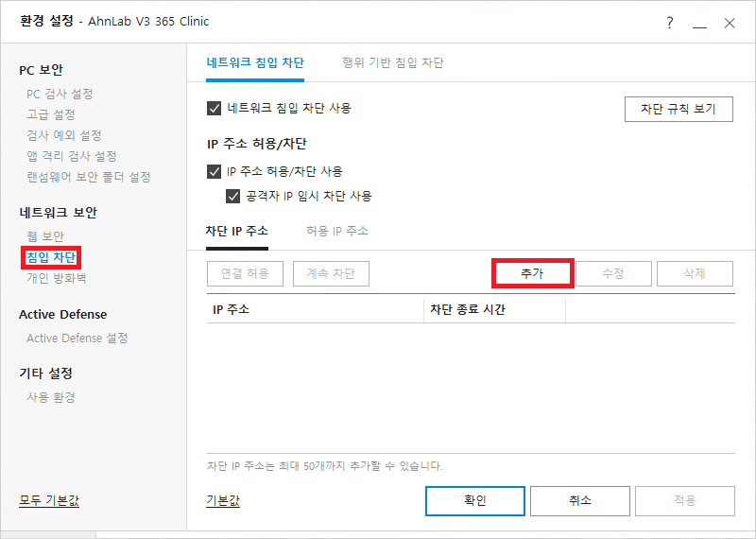Click the 삭제 button
The image size is (756, 539).
click(x=695, y=273)
